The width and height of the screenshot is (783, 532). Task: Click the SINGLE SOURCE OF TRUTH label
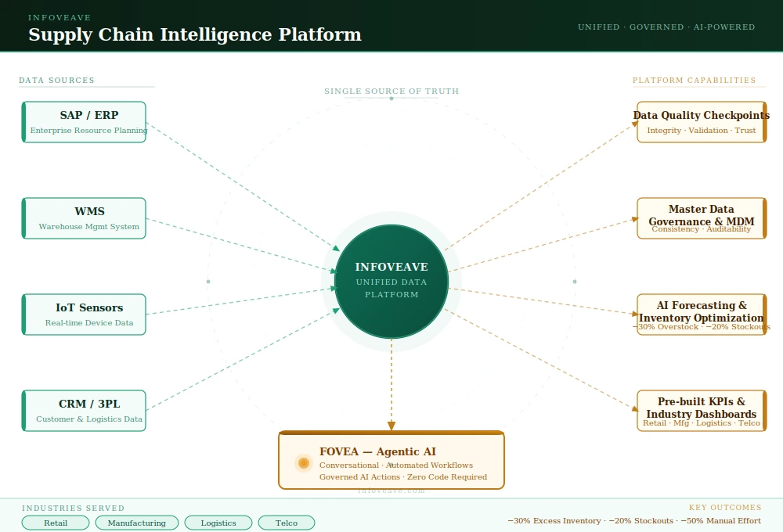pos(391,92)
